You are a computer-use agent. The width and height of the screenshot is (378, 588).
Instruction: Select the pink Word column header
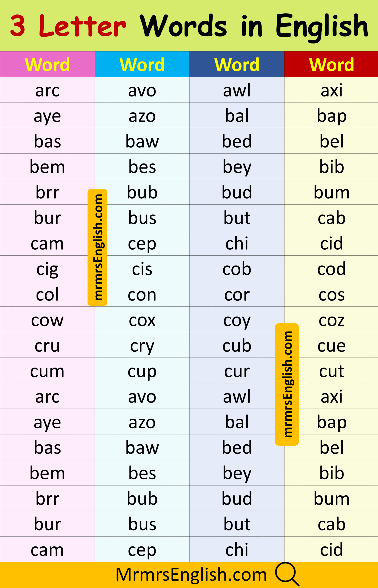(47, 65)
